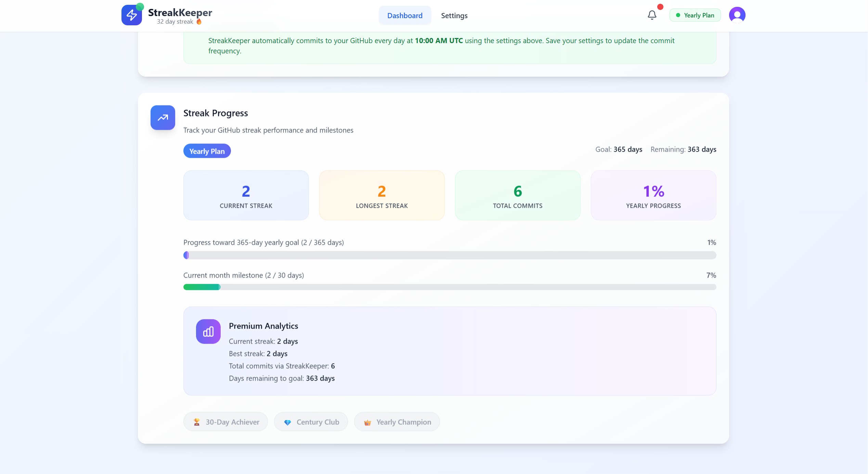The height and width of the screenshot is (474, 868).
Task: Select the Longest Streak stat card
Action: tap(381, 195)
